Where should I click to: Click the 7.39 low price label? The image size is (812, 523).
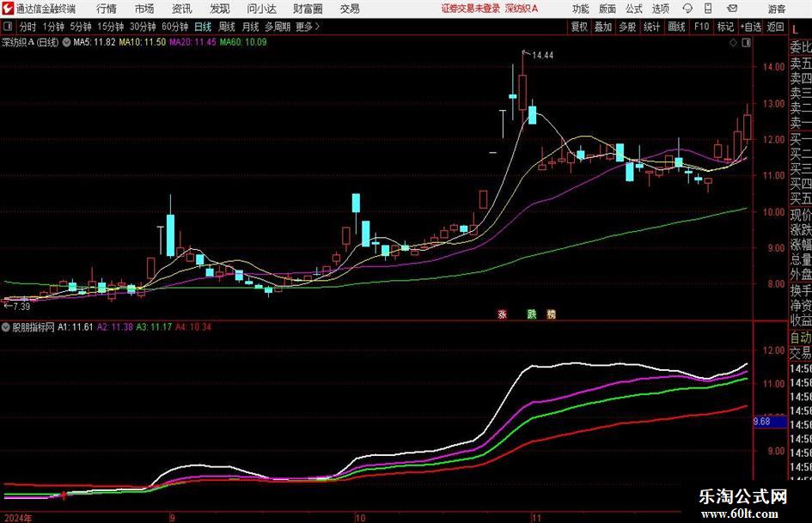21,307
